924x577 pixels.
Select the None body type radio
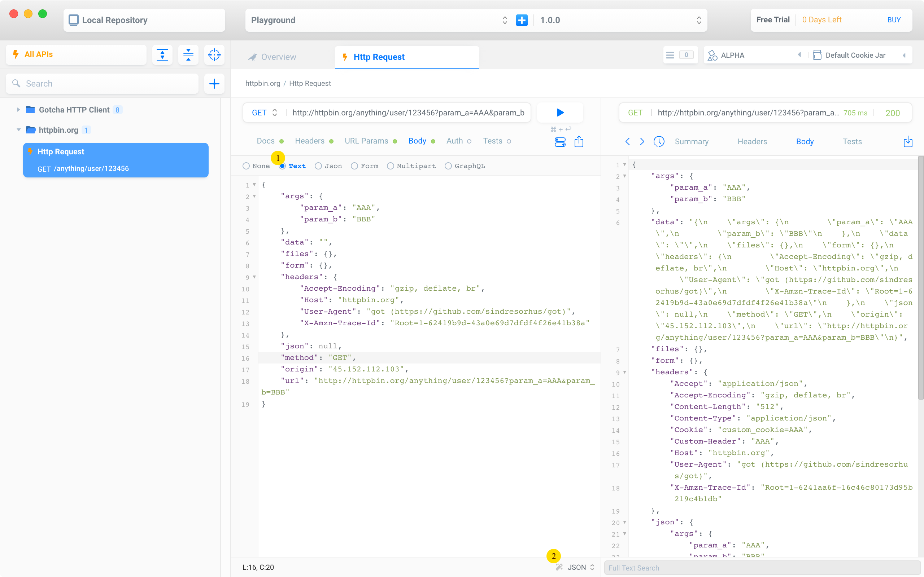click(x=246, y=166)
